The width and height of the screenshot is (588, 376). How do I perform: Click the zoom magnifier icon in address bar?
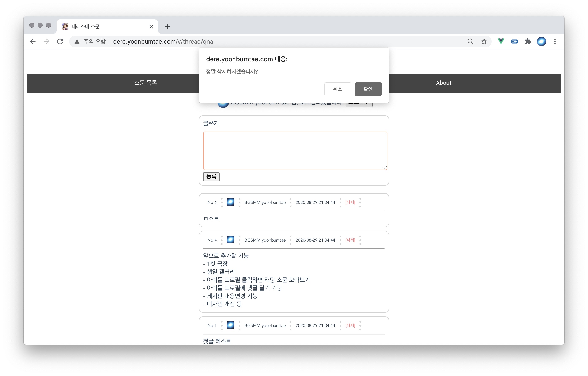(470, 41)
